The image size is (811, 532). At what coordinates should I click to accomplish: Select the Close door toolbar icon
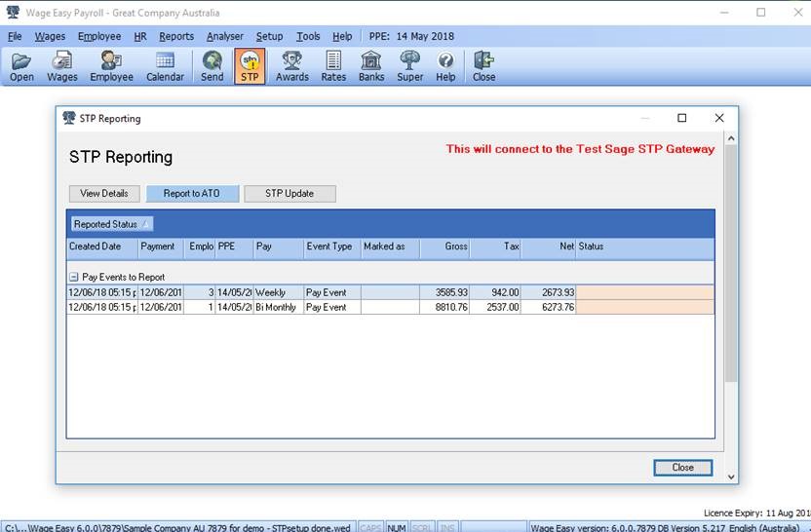point(484,66)
